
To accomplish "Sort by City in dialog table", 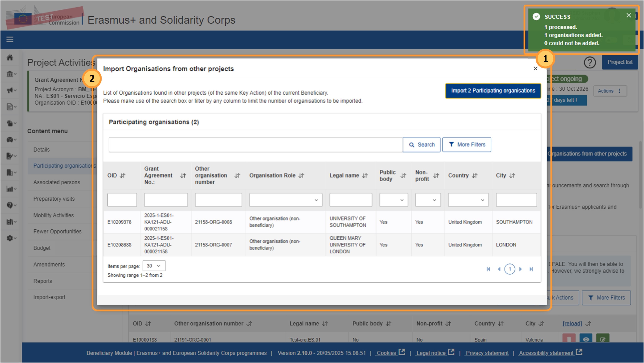I will [x=512, y=176].
